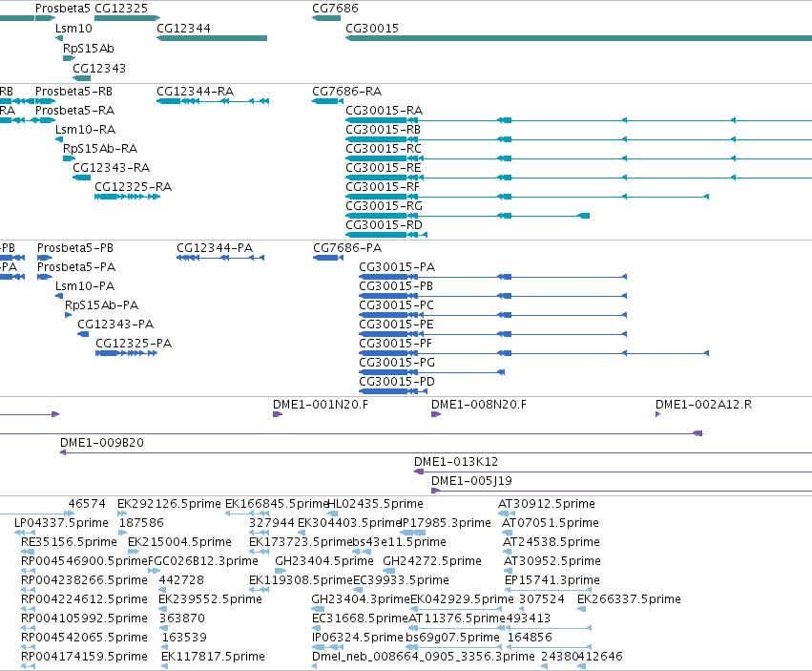Click protein CG30015-PF label
This screenshot has height=671, width=812.
pos(396,344)
